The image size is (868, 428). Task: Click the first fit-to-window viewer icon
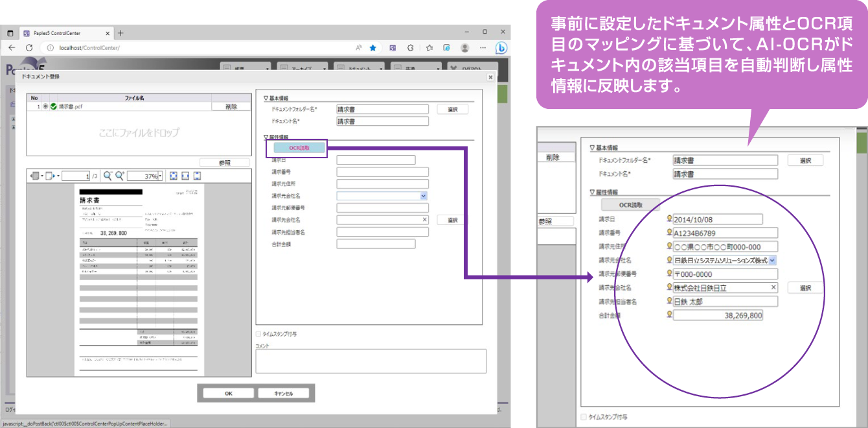(173, 176)
